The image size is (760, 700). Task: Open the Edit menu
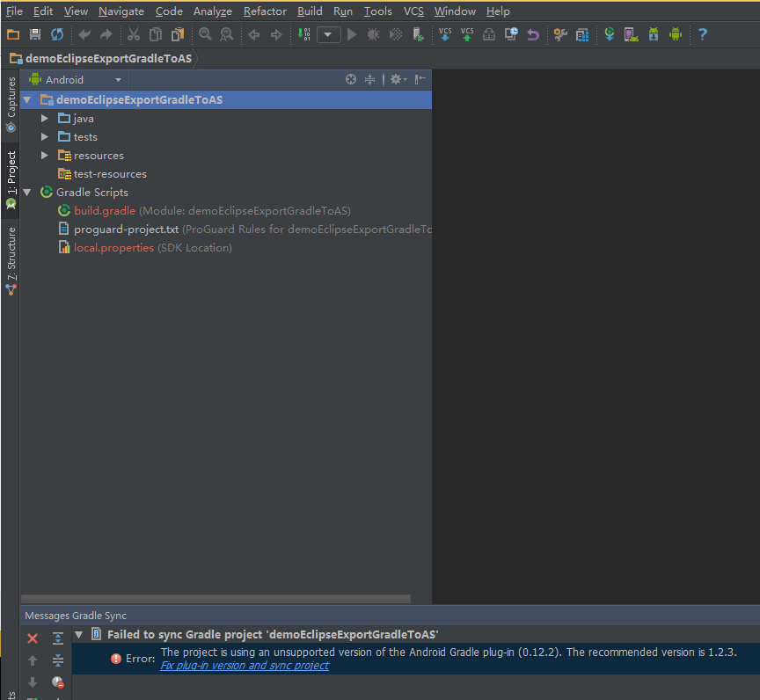(x=42, y=11)
